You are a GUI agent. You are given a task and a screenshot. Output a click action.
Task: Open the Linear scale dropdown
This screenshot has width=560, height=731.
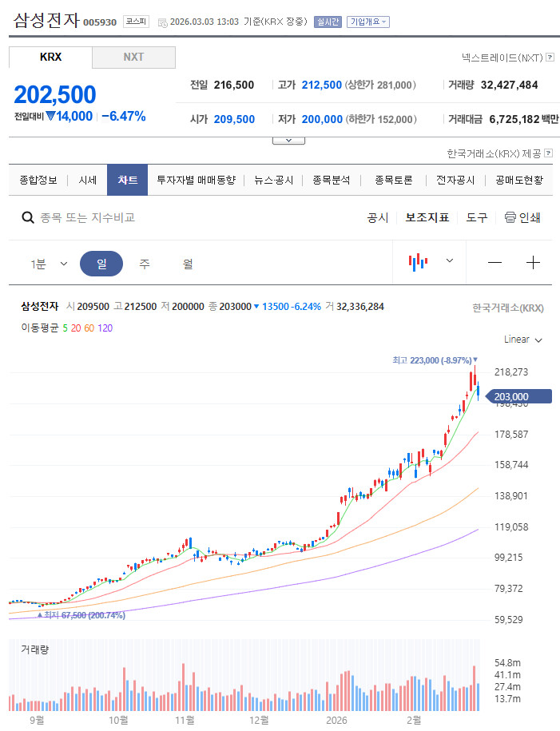522,340
